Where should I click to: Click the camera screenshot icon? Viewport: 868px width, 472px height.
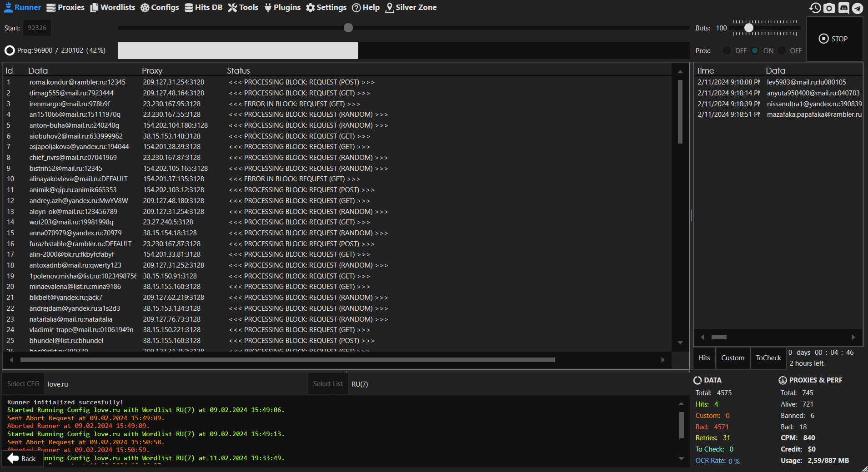829,8
